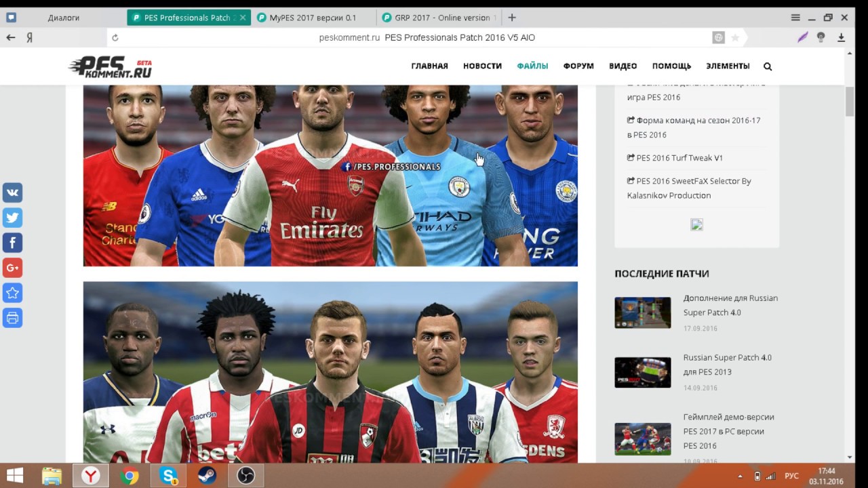868x488 pixels.
Task: Bookmark page with address bar star
Action: pyautogui.click(x=735, y=38)
